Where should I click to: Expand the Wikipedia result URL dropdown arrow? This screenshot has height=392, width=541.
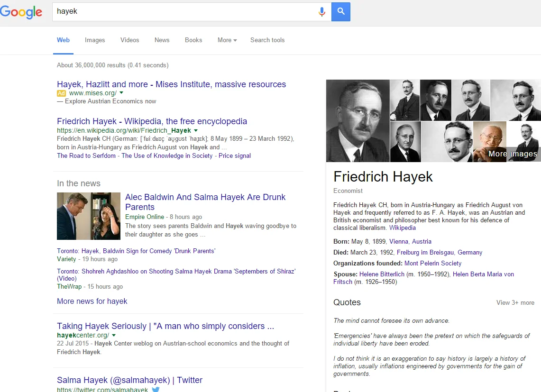coord(196,130)
